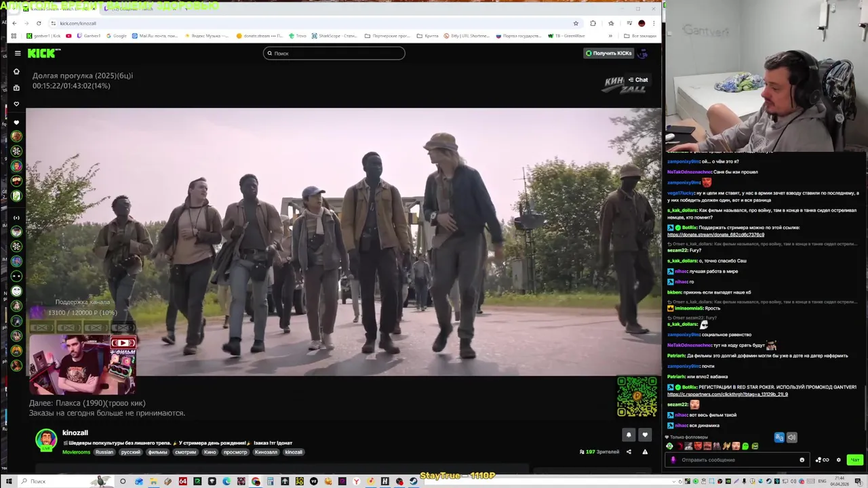Open the Red Star Poker link in chat
The width and height of the screenshot is (868, 488).
click(727, 394)
